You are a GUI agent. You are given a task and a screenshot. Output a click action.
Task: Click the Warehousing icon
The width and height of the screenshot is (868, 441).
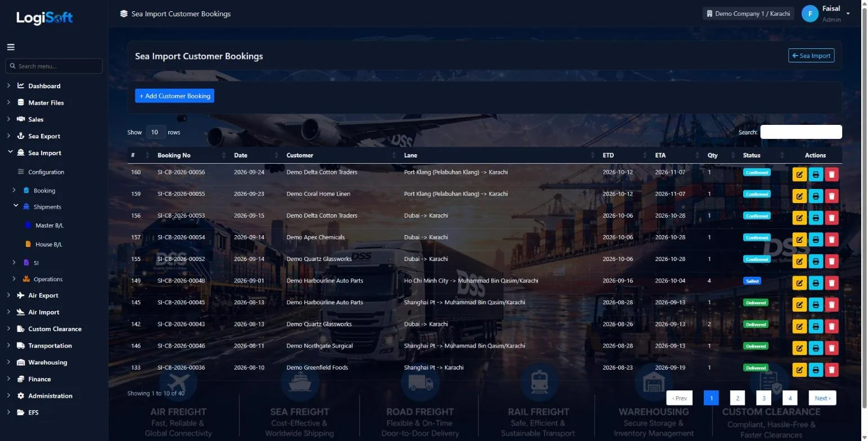[21, 362]
